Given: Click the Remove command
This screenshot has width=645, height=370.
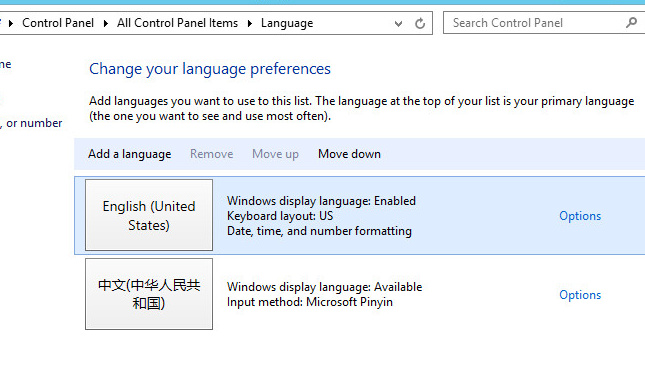Looking at the screenshot, I should click(x=211, y=154).
